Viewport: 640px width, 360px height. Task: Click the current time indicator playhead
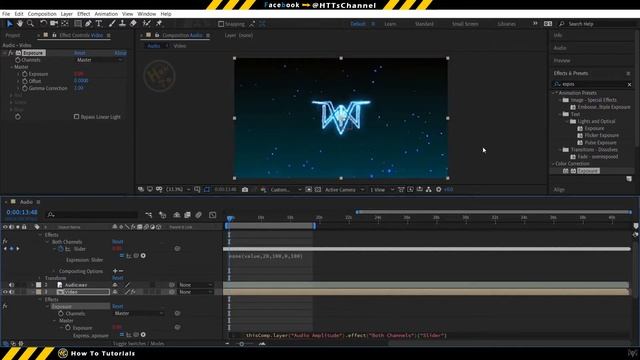[230, 218]
